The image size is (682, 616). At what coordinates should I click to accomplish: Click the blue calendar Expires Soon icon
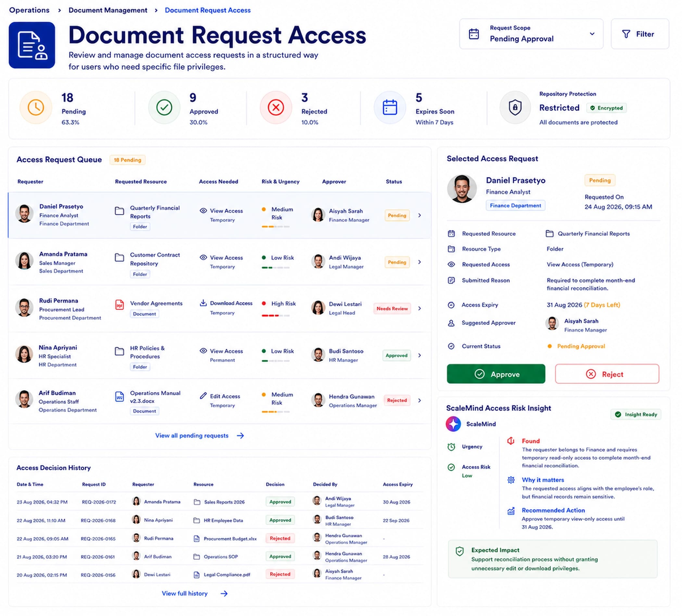pos(390,108)
